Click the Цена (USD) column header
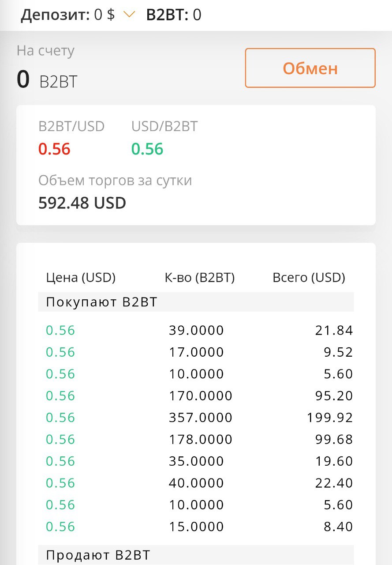 pos(81,278)
